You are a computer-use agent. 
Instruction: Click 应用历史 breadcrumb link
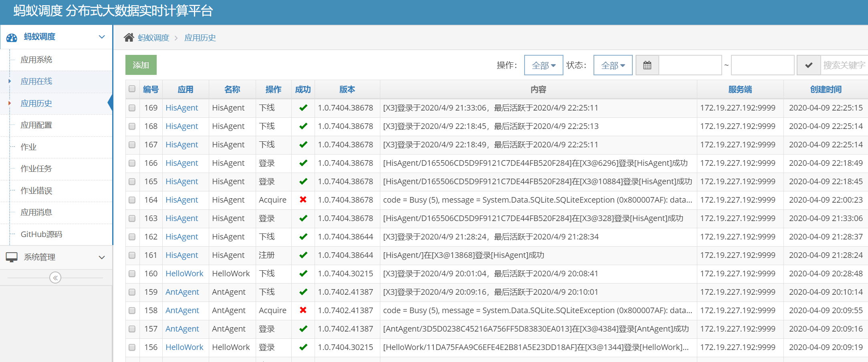pyautogui.click(x=200, y=38)
